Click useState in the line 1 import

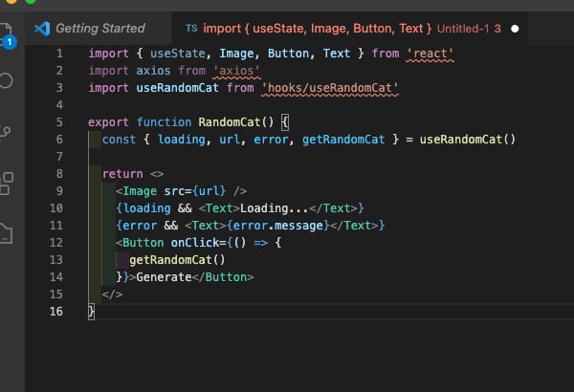(x=178, y=54)
